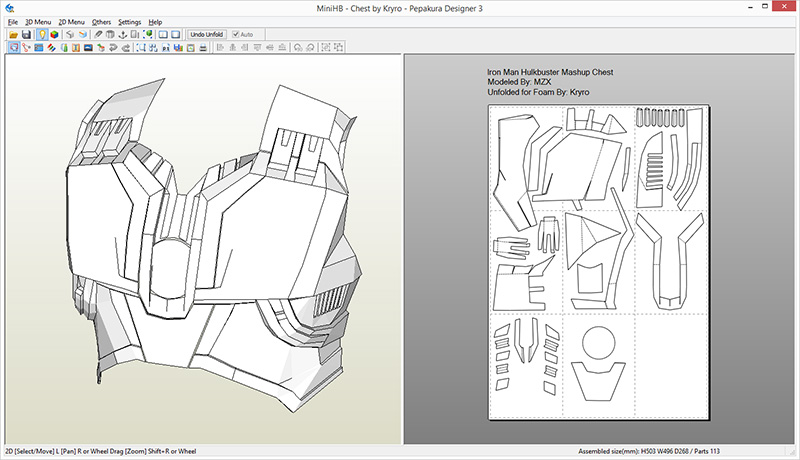800x460 pixels.
Task: Click the colored cube texture icon
Action: tap(54, 35)
